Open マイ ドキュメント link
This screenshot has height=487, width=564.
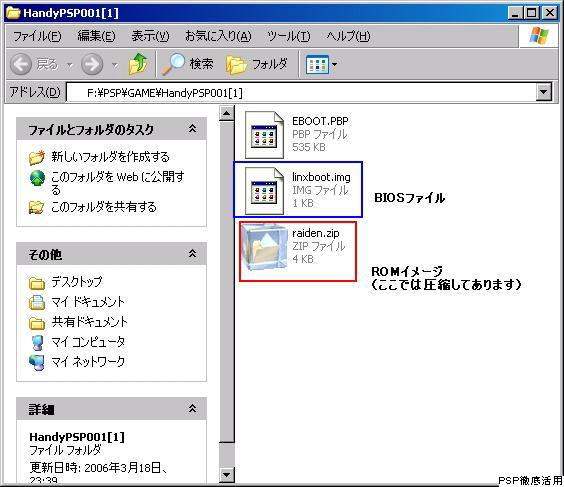88,301
